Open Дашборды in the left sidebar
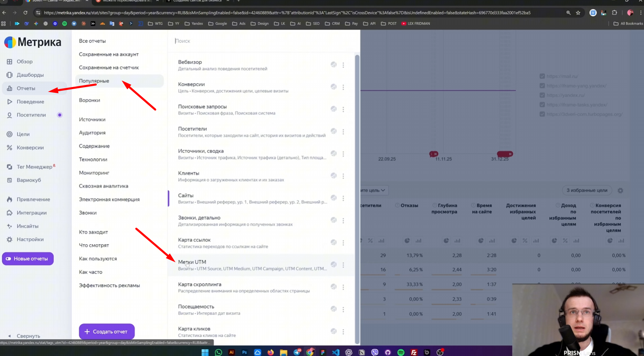Viewport: 644px width, 356px height. [30, 75]
